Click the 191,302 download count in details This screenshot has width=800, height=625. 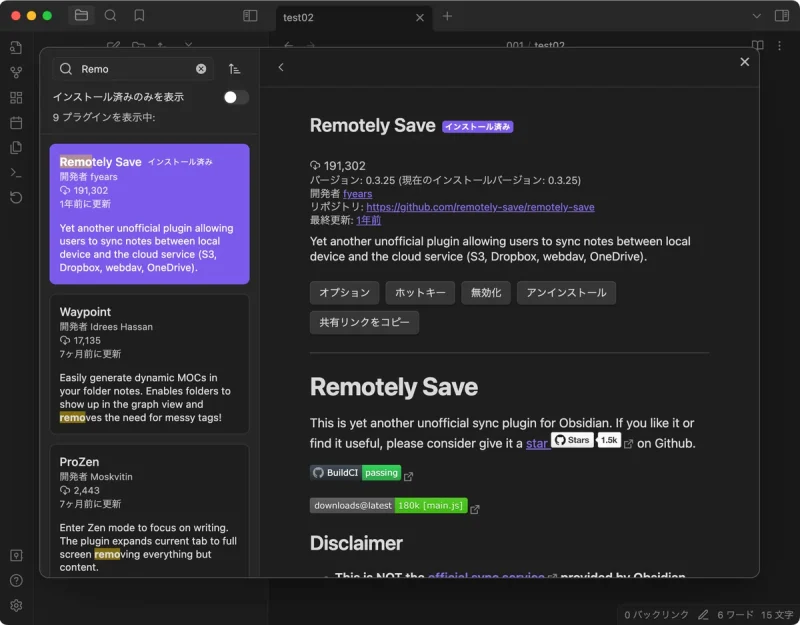pos(344,166)
